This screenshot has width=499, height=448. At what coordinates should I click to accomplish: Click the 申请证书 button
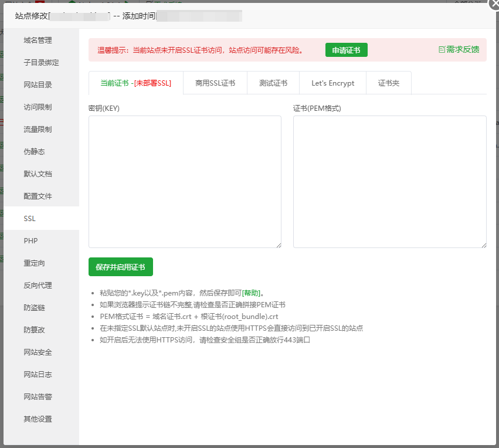coord(346,50)
